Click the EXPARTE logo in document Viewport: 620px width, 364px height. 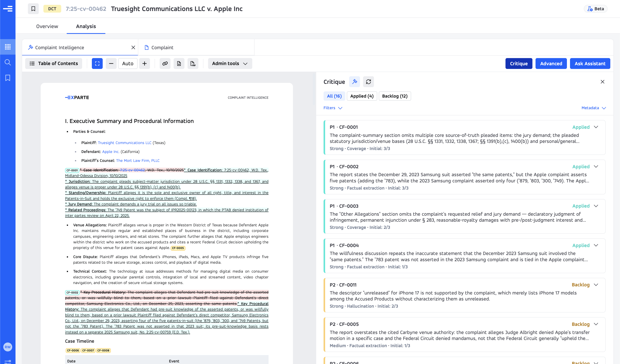pos(77,97)
